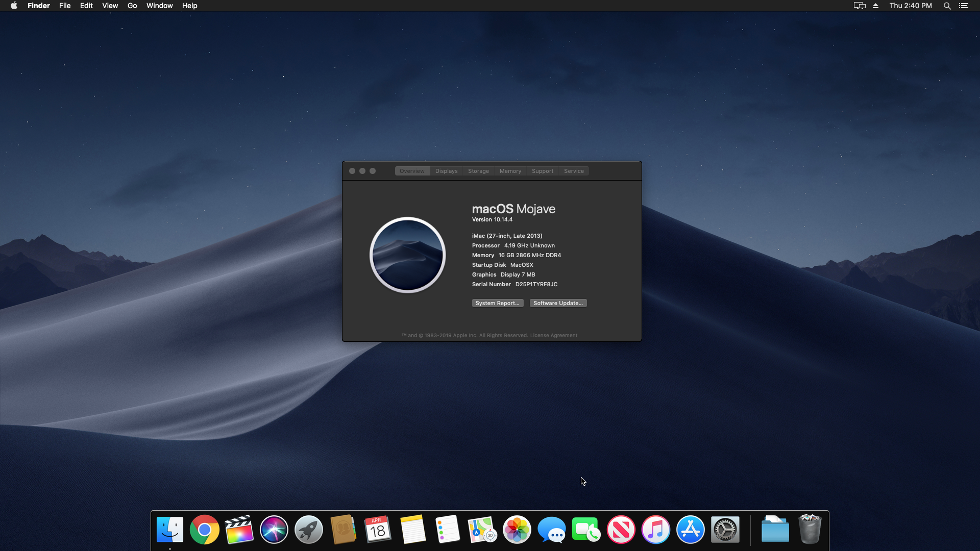Open the Calendar app showing April 18
980x551 pixels.
tap(378, 529)
